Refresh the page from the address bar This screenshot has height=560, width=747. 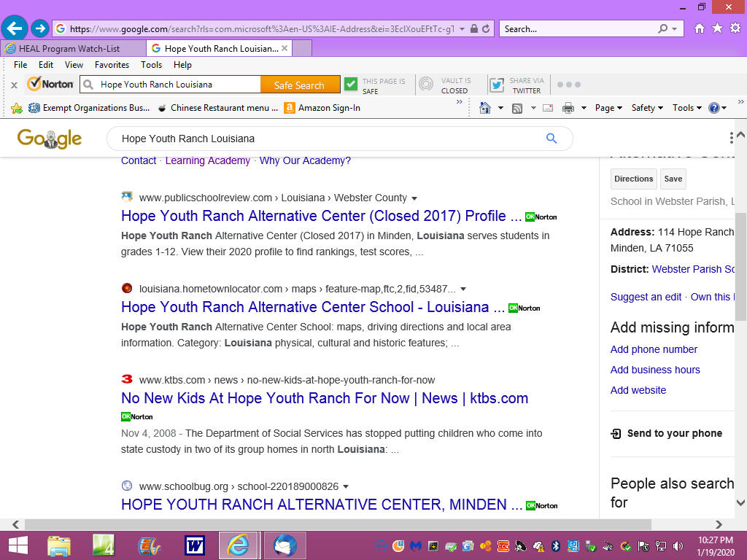click(486, 28)
